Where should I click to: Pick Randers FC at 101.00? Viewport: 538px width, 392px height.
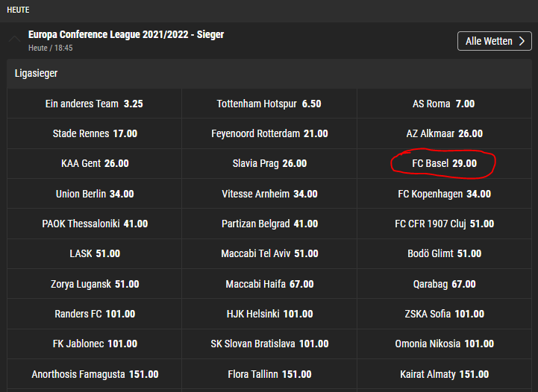[94, 314]
